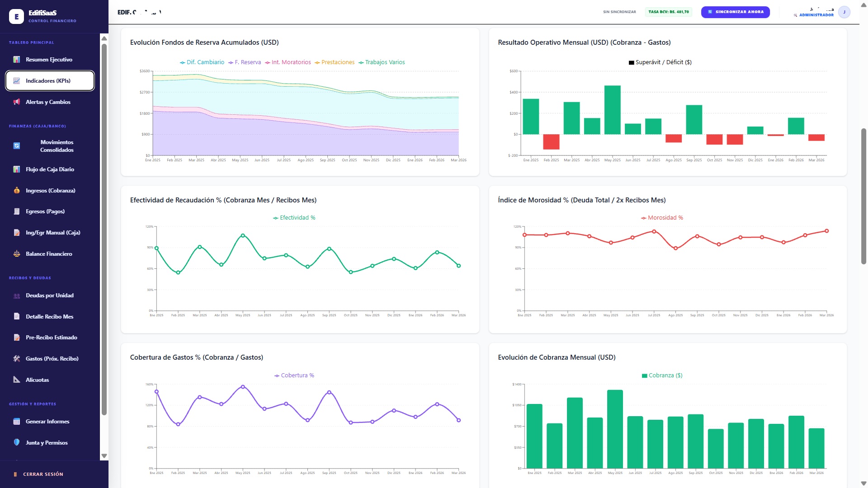
Task: Click the Cobranza ($) green legend swatch
Action: (x=644, y=375)
